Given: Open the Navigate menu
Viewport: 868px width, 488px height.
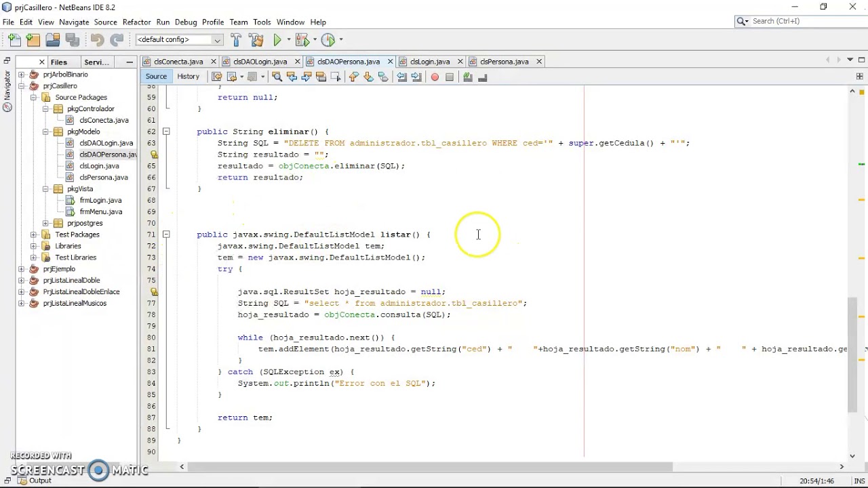Looking at the screenshot, I should (74, 22).
